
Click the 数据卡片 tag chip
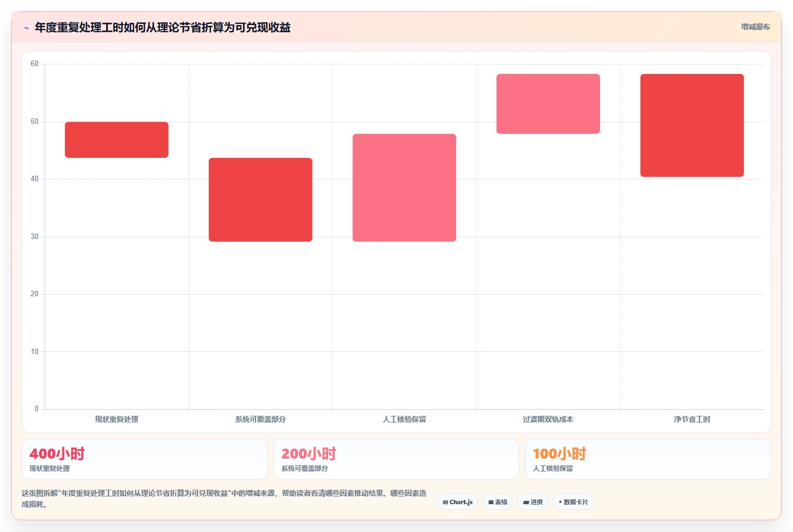(573, 502)
